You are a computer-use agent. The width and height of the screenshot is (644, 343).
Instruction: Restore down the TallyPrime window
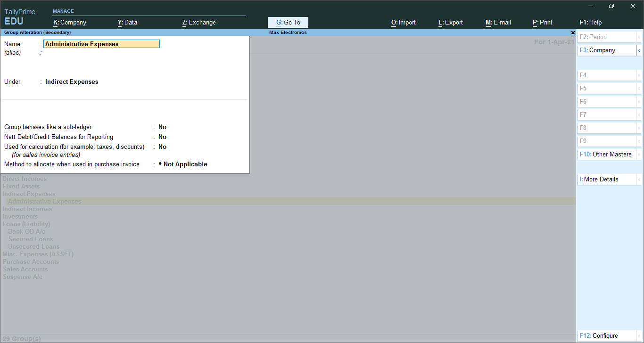[611, 6]
